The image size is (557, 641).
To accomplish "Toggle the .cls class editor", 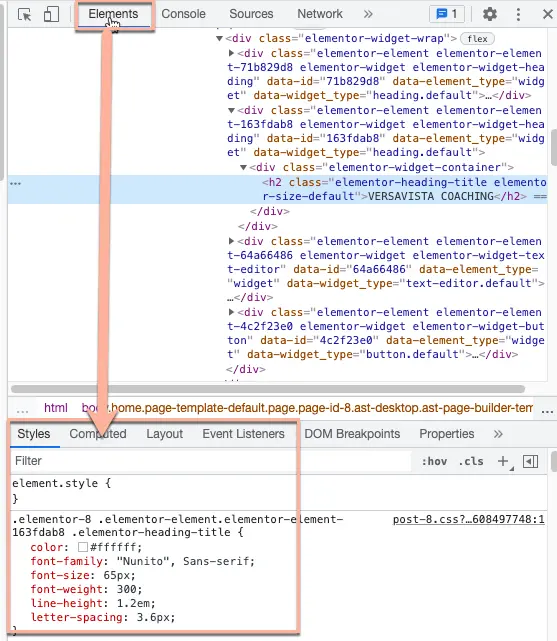I will click(471, 462).
